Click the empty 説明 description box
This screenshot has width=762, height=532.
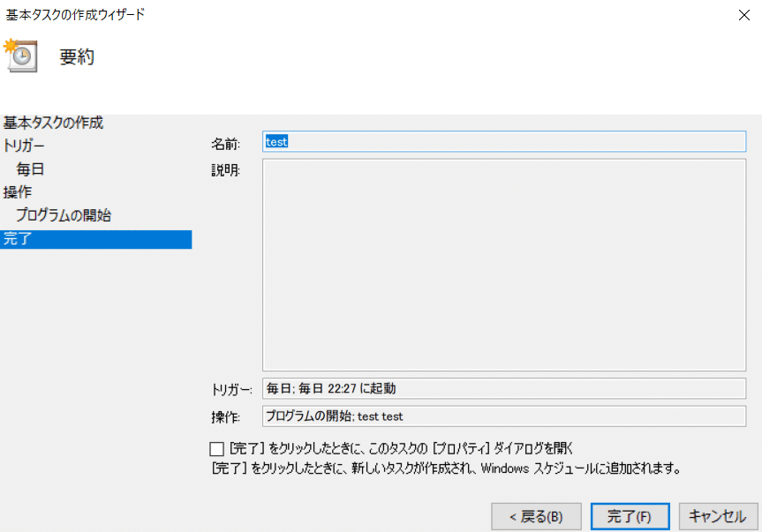[x=504, y=265]
